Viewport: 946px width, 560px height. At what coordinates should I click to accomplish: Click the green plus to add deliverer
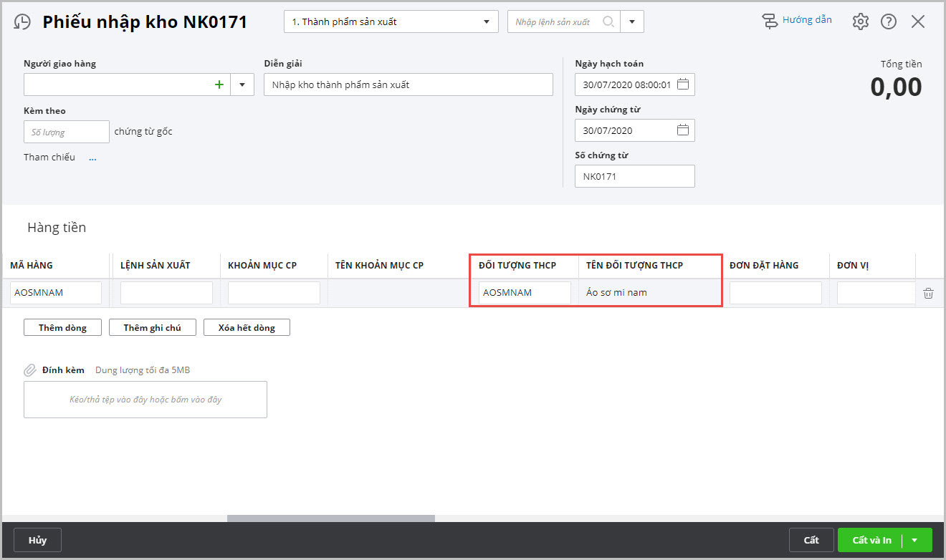(x=219, y=85)
